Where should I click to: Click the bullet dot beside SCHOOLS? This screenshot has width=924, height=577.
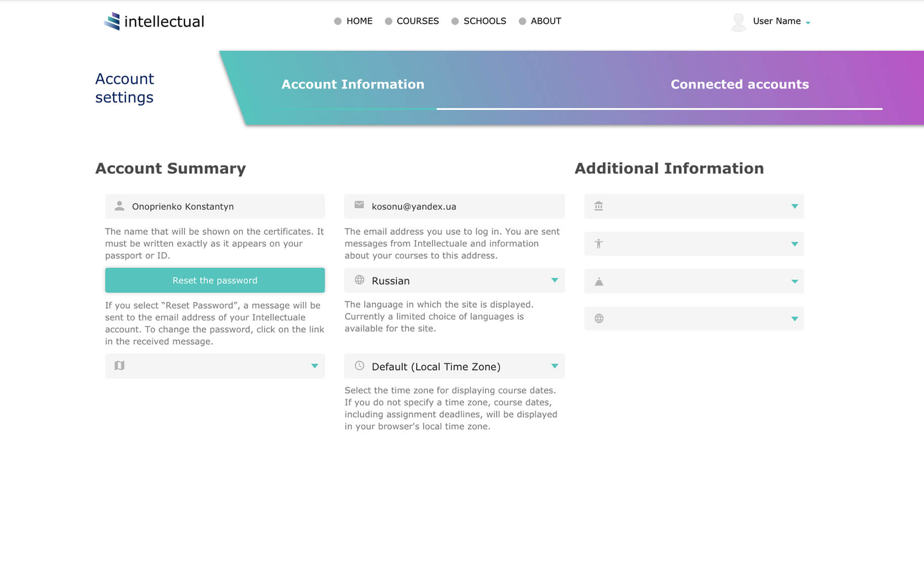tap(455, 21)
